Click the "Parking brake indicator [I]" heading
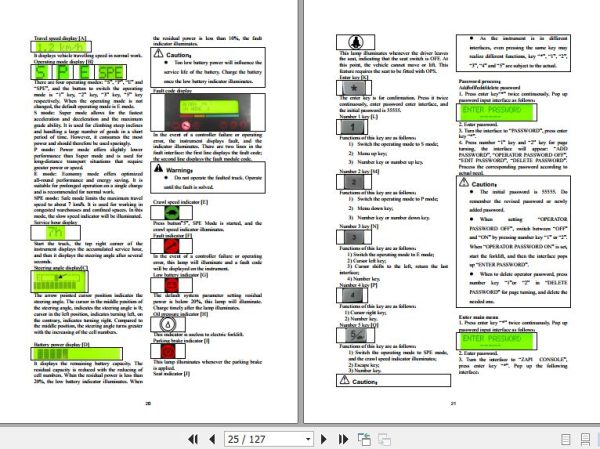Screen dimensions: 600x449 181,340
